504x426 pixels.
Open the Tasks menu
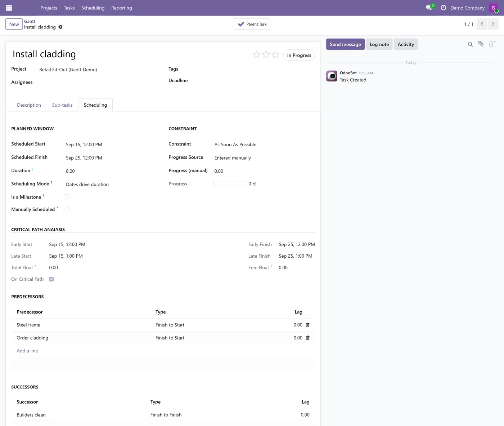click(69, 8)
